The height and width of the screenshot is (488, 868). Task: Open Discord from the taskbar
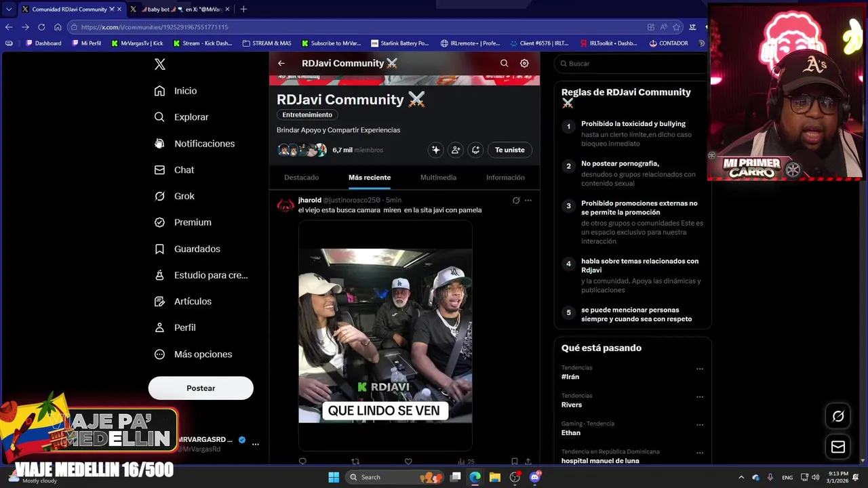pos(535,477)
